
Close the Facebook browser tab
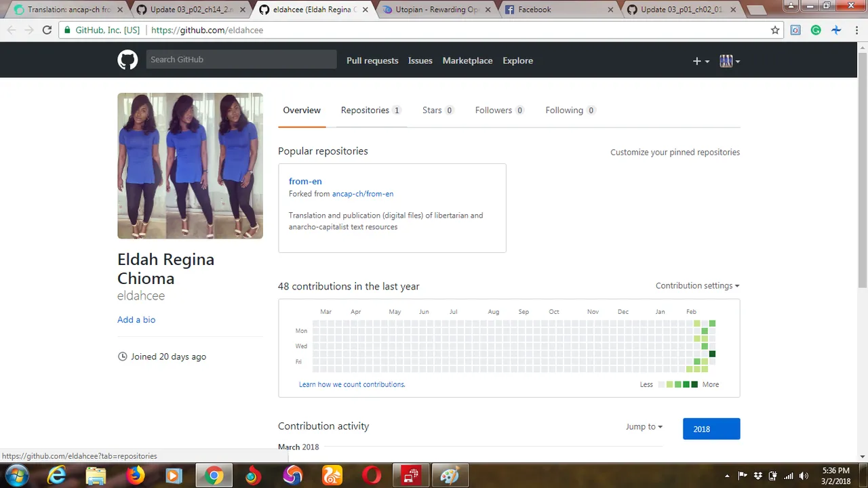pos(610,9)
